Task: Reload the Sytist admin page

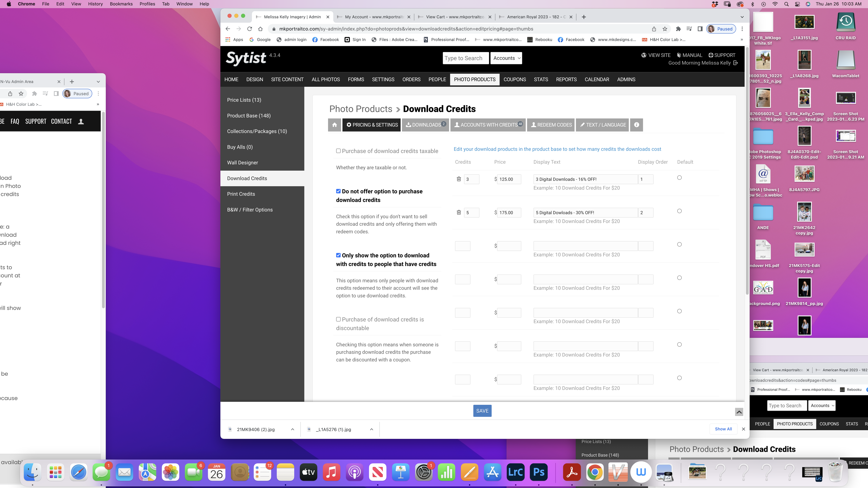Action: [x=249, y=29]
